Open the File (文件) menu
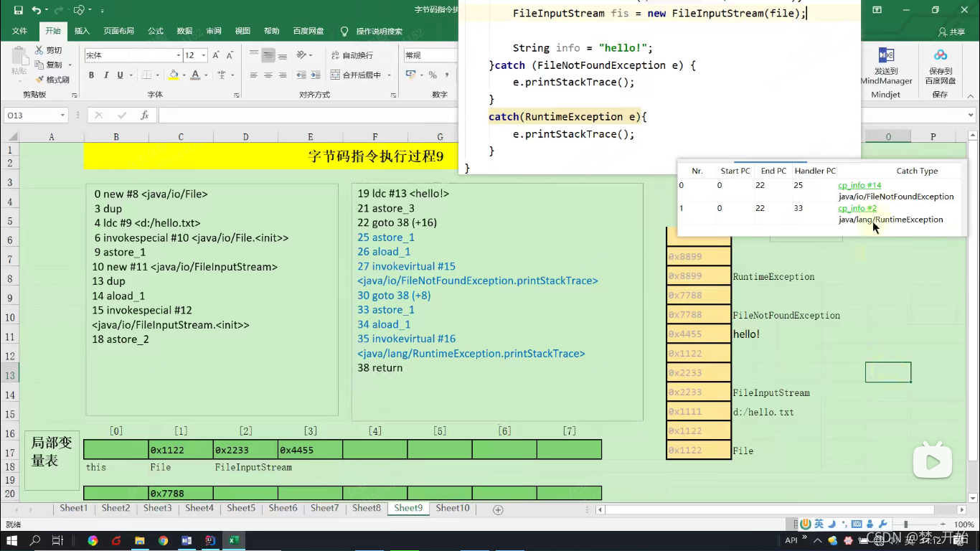980x551 pixels. pos(19,31)
